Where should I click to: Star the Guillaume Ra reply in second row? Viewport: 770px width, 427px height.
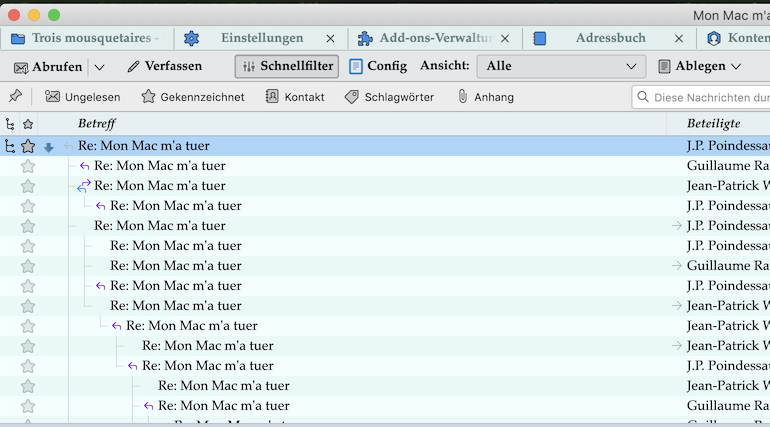click(28, 166)
